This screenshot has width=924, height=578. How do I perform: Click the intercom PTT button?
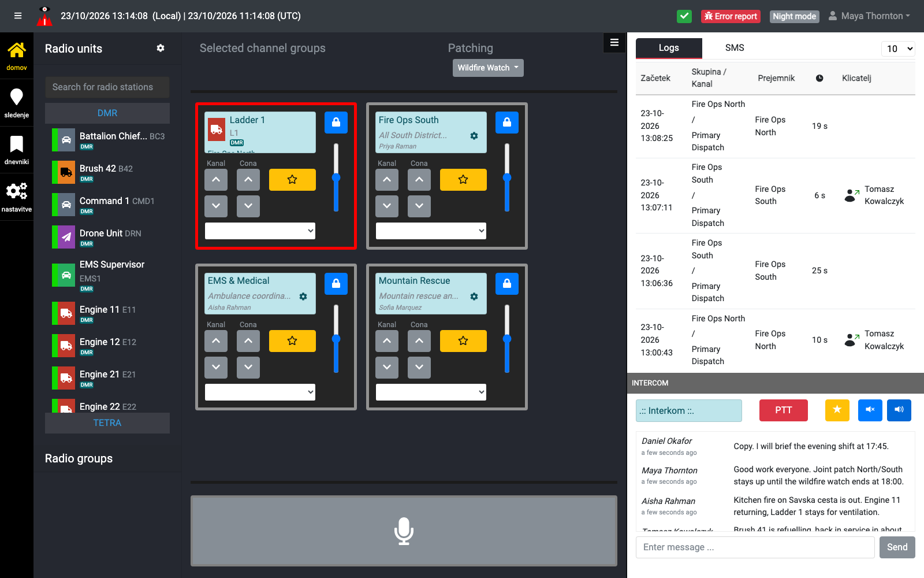784,410
